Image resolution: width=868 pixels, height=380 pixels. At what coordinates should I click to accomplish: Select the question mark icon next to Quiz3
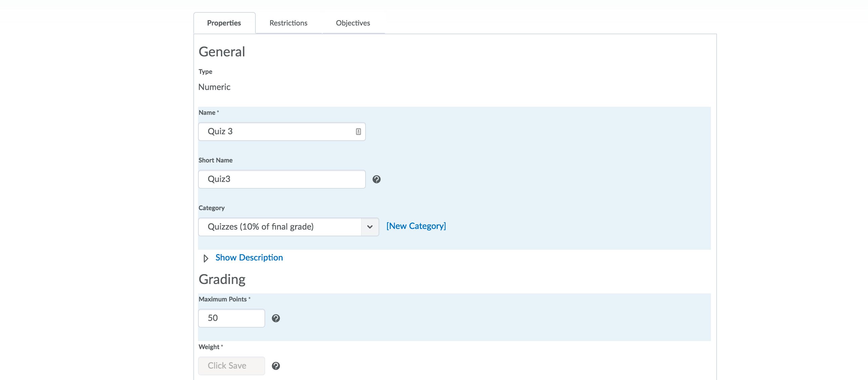pyautogui.click(x=376, y=179)
